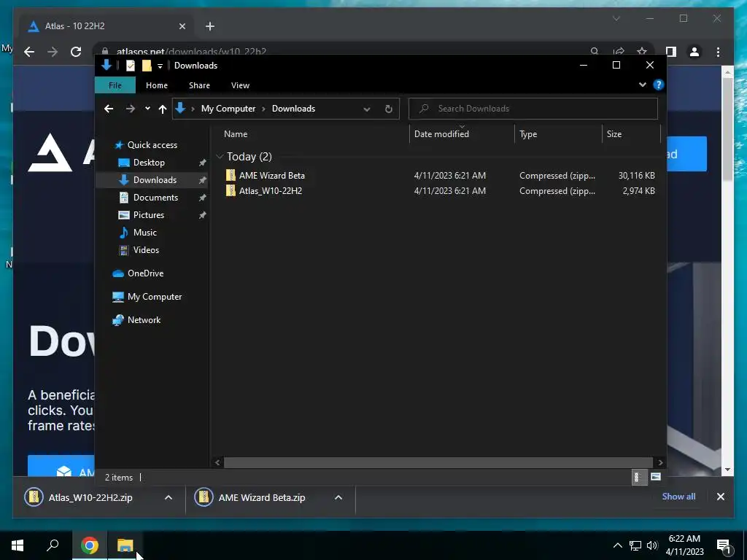The image size is (747, 560).
Task: Go back in File Explorer
Action: tap(109, 109)
